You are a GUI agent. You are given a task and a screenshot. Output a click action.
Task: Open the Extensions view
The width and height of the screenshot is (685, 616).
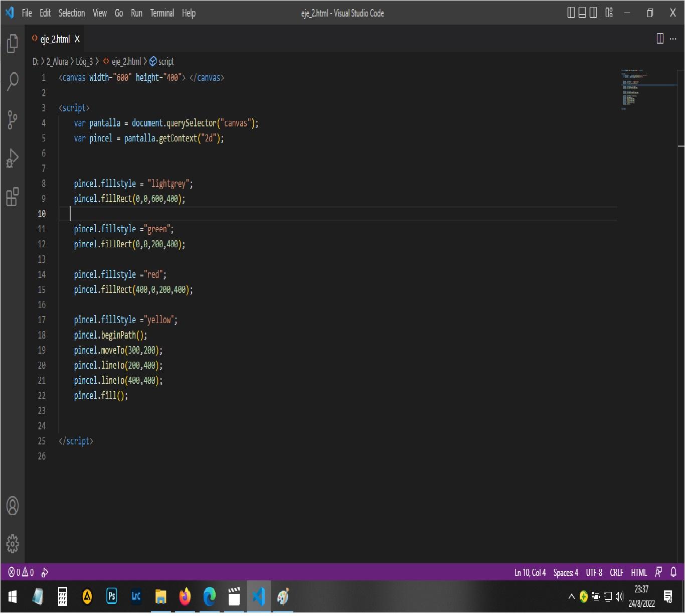[13, 197]
